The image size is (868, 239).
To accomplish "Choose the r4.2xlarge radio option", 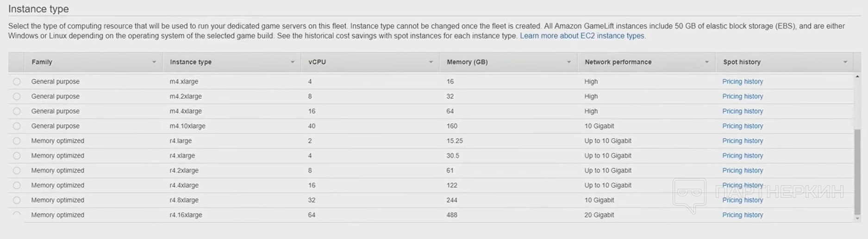I will [17, 170].
